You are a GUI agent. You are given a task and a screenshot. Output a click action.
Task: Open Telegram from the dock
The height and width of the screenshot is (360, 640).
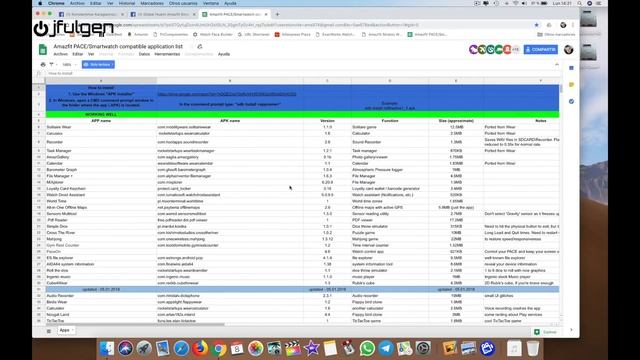coord(386,348)
